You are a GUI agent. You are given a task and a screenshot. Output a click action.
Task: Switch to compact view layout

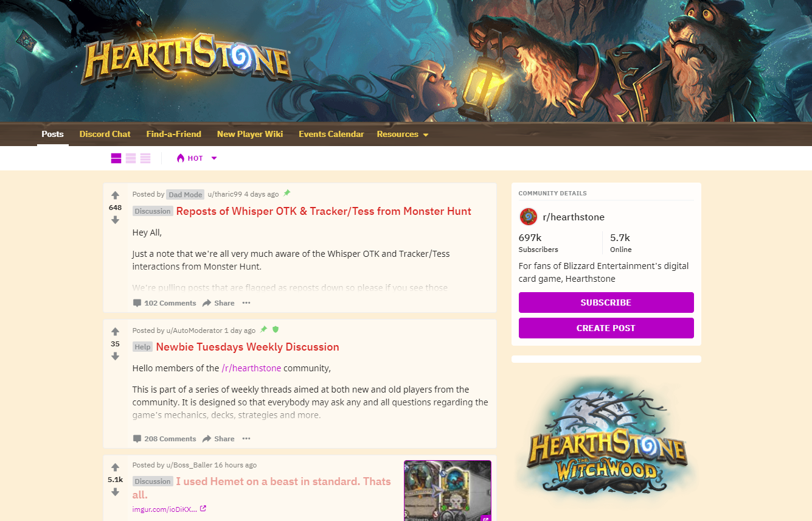pos(145,158)
